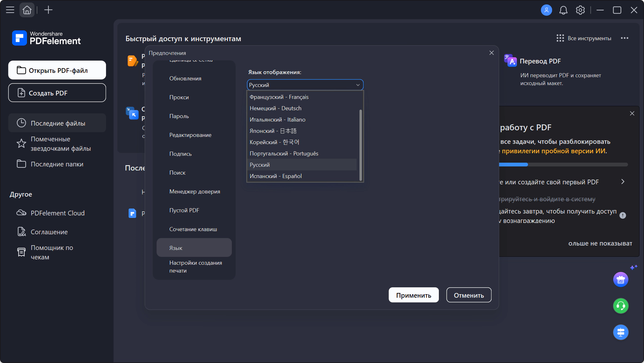Click the onboarding progress bar
The width and height of the screenshot is (644, 363).
point(563,165)
